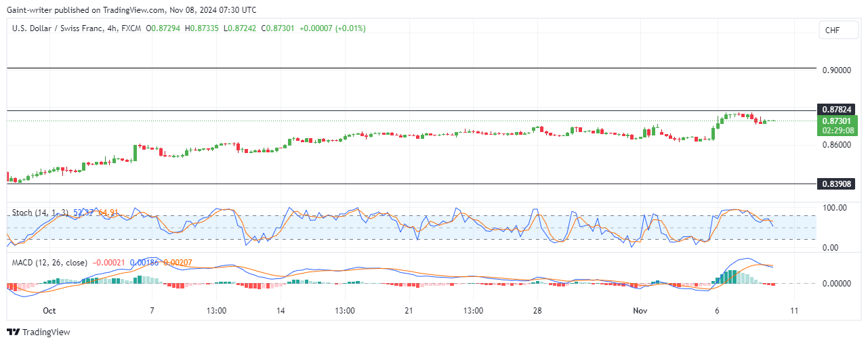Click the TradingView logo at bottom left
Viewport: 868px width, 344px height.
(x=38, y=332)
